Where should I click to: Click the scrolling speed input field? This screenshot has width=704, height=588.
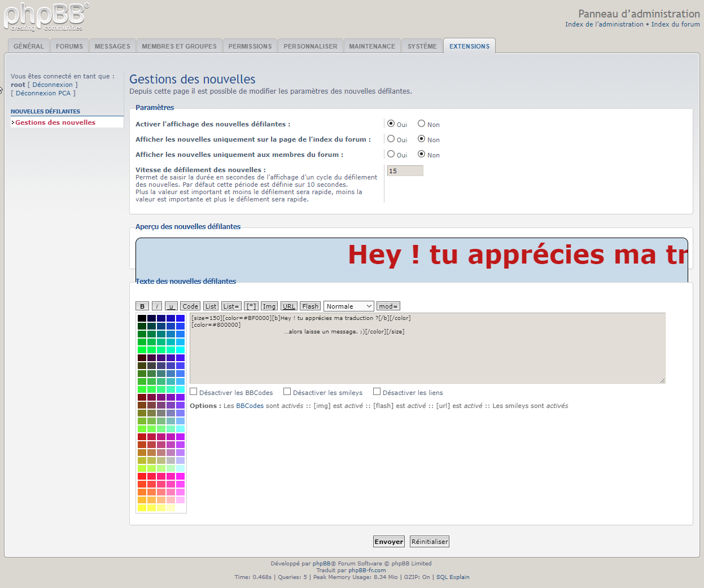pos(405,171)
